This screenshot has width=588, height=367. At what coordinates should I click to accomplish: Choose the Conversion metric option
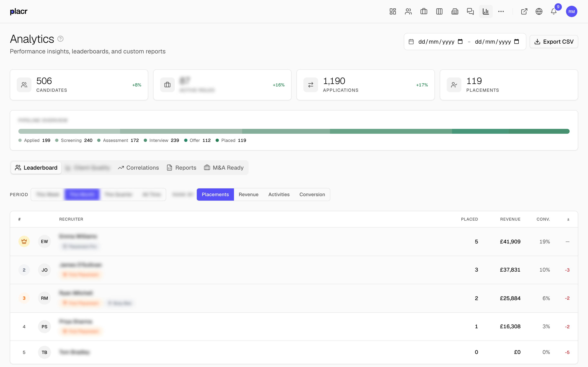click(312, 195)
